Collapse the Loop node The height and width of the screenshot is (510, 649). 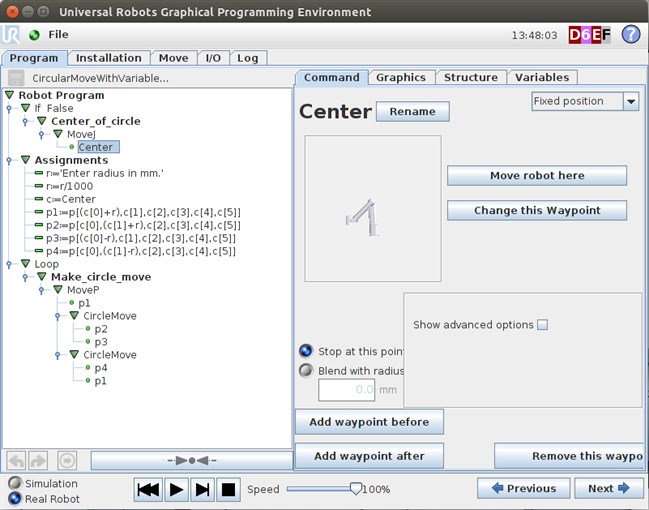coord(26,264)
